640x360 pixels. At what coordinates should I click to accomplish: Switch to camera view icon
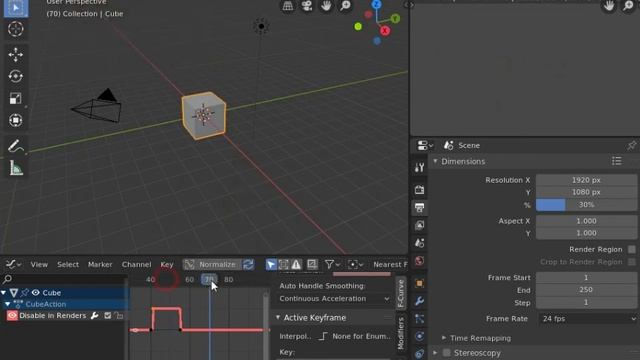tap(307, 6)
